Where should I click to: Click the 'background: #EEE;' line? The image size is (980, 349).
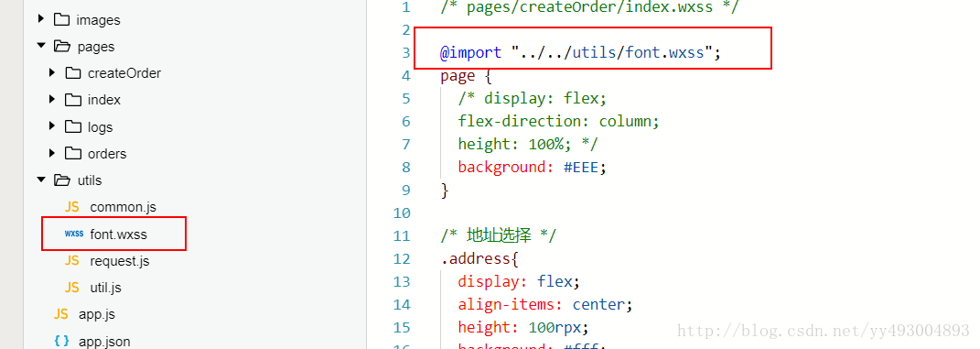point(533,167)
